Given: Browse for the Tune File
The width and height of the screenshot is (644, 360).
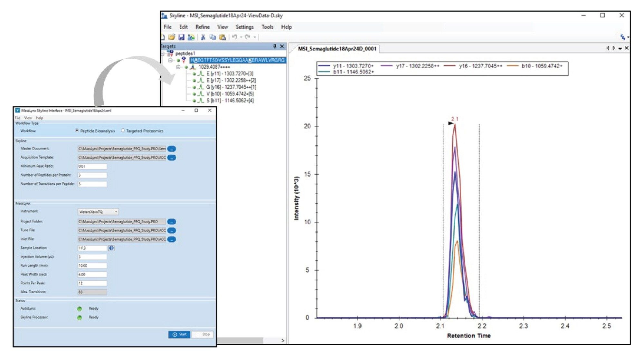Looking at the screenshot, I should pyautogui.click(x=172, y=230).
